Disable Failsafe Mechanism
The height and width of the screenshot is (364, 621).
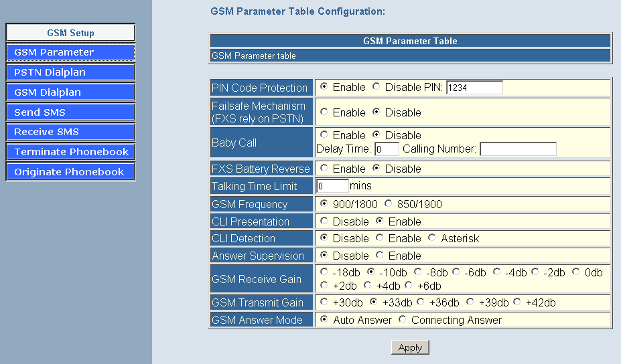(x=376, y=112)
